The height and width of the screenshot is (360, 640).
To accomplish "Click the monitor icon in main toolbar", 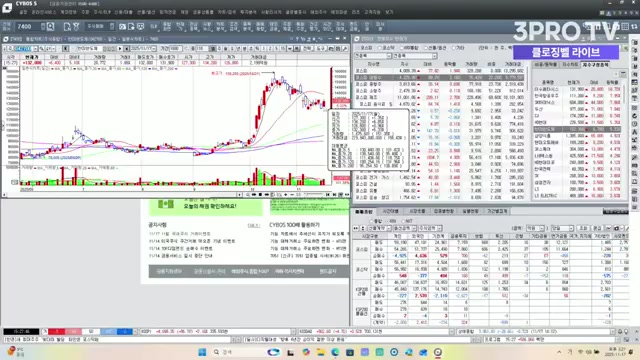I will (140, 27).
